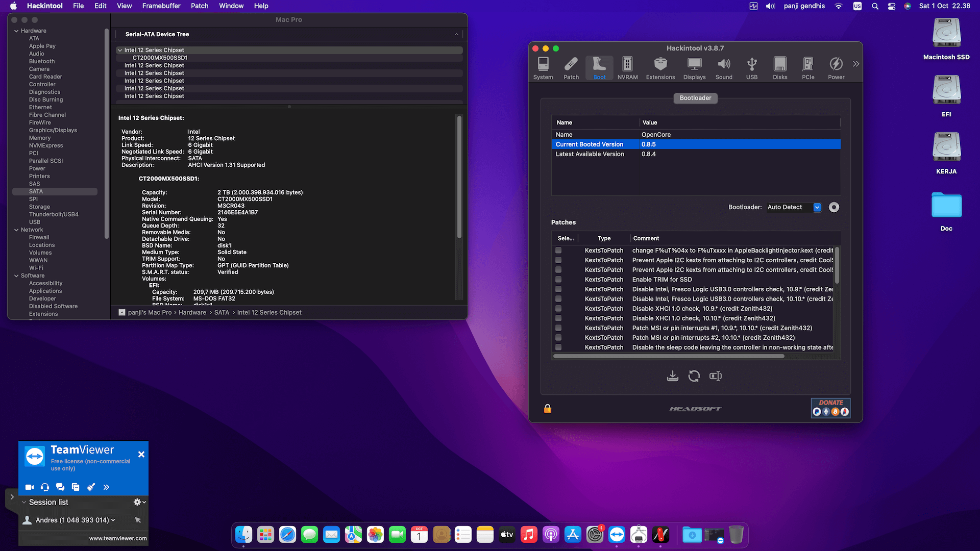Click System Information sidebar scrollbar

(x=106, y=133)
